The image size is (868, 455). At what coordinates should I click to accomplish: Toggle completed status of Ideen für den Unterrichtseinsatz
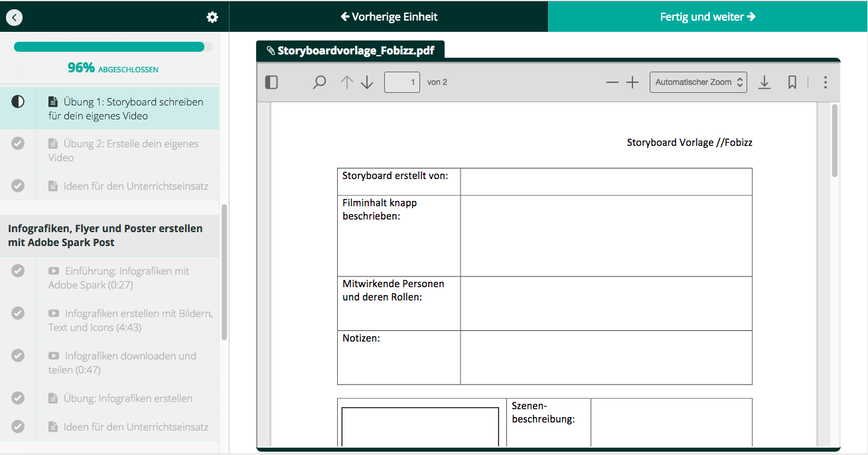click(x=17, y=186)
